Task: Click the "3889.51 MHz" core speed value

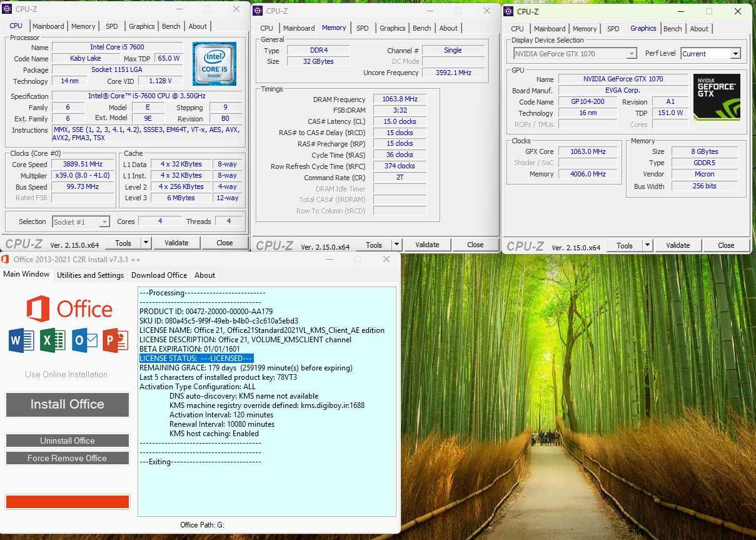Action: coord(83,165)
